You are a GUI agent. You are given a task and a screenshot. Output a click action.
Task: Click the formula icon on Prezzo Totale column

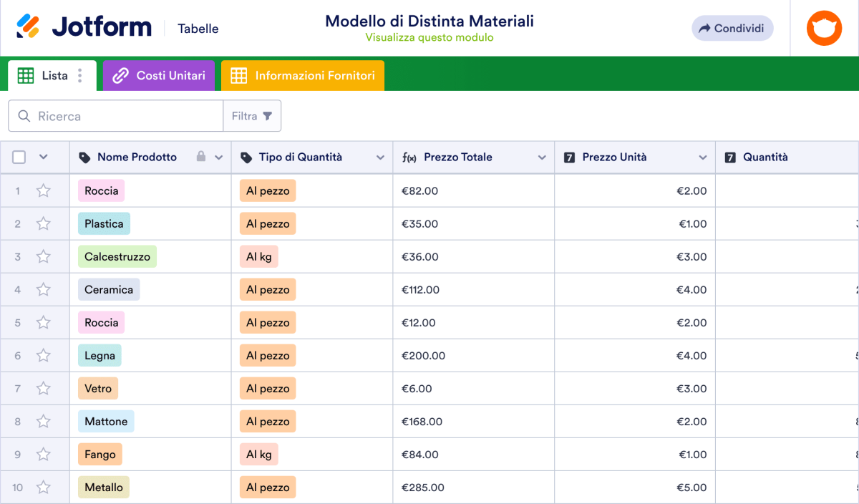point(408,157)
